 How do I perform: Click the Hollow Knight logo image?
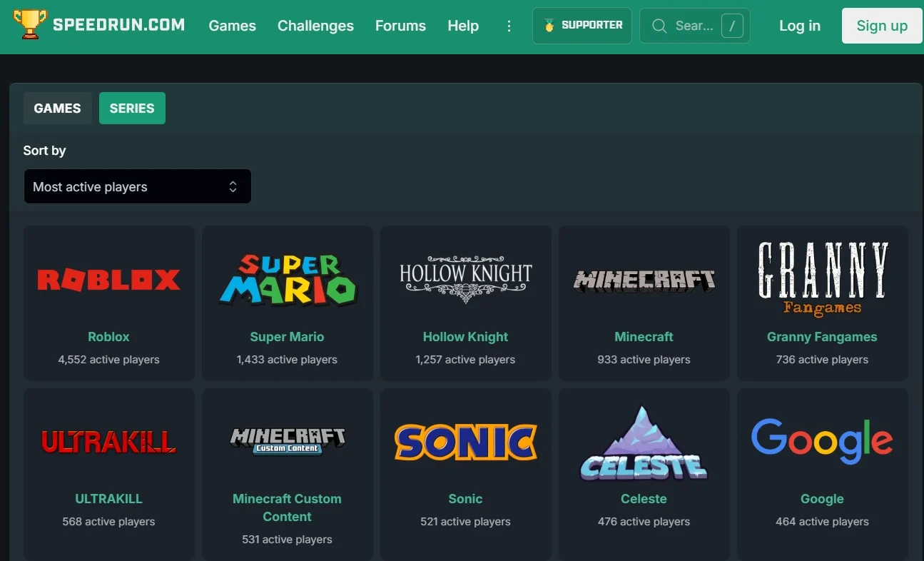pos(465,280)
